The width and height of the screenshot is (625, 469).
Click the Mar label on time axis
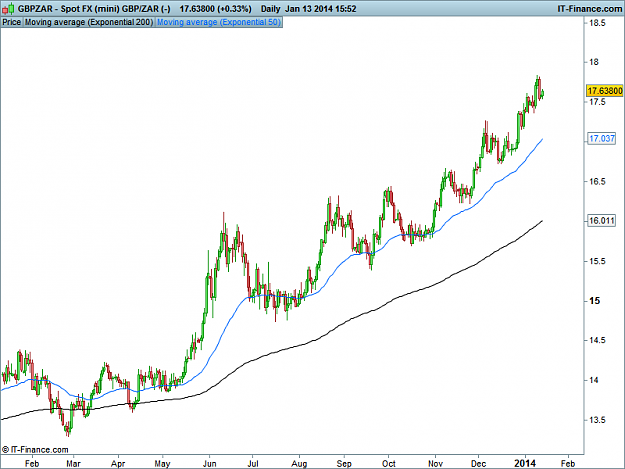73,464
